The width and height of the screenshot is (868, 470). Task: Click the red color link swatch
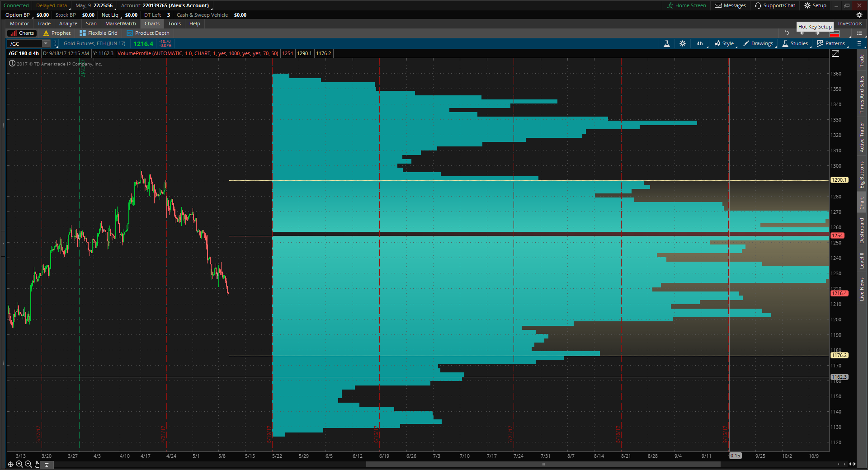[x=835, y=33]
